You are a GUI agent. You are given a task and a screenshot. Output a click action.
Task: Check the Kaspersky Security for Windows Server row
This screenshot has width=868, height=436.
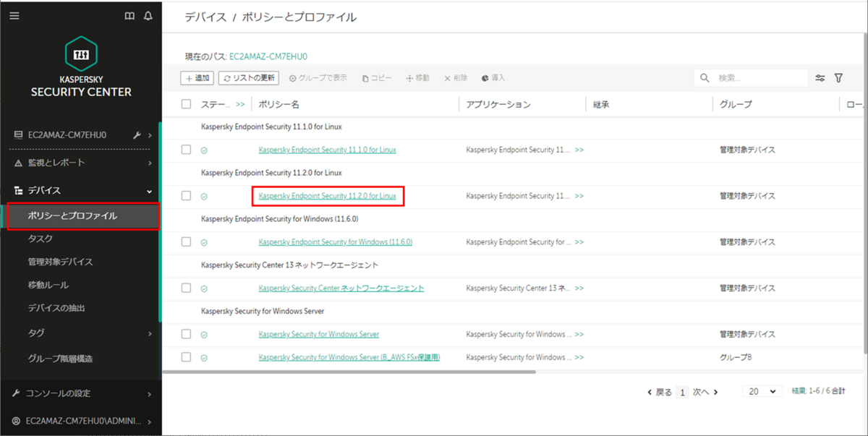coord(187,334)
